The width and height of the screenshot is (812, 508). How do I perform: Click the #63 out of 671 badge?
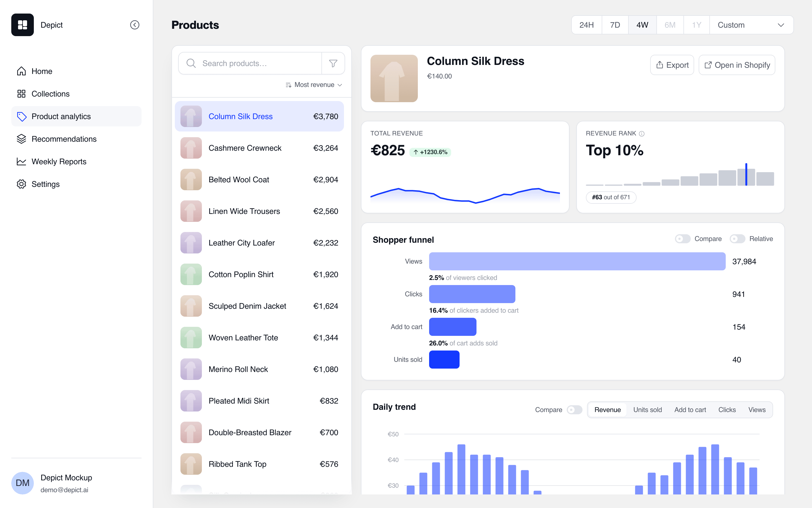point(611,197)
